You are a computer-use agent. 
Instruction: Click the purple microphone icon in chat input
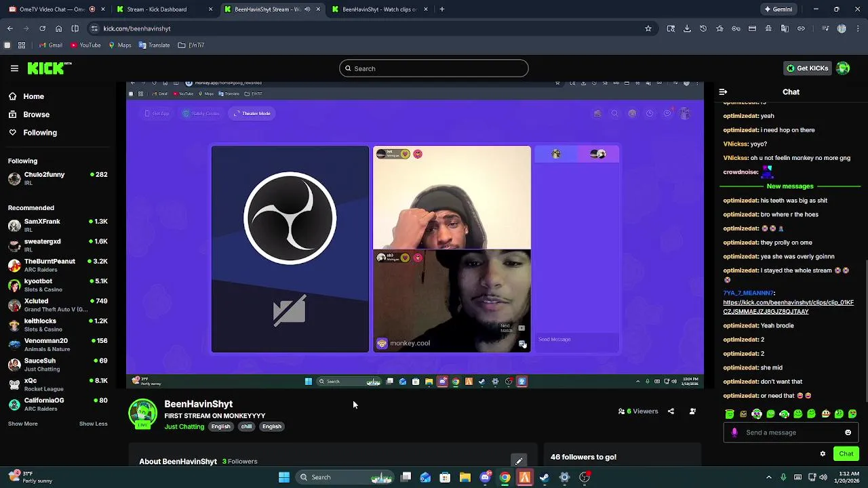734,432
